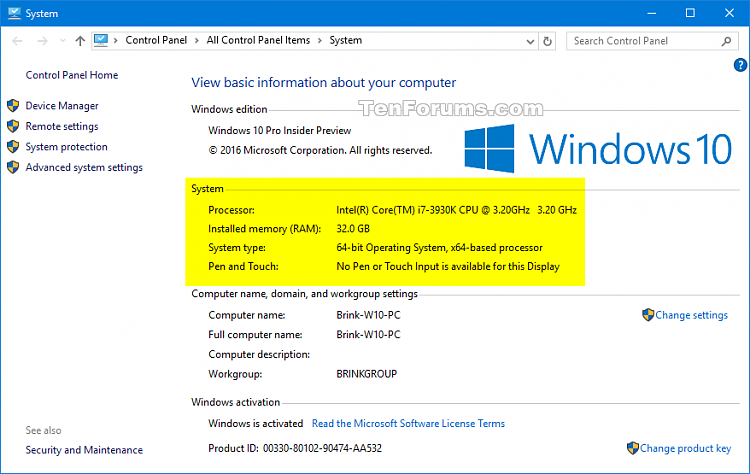Click Change settings link
Viewport: 750px width, 474px height.
[x=691, y=315]
